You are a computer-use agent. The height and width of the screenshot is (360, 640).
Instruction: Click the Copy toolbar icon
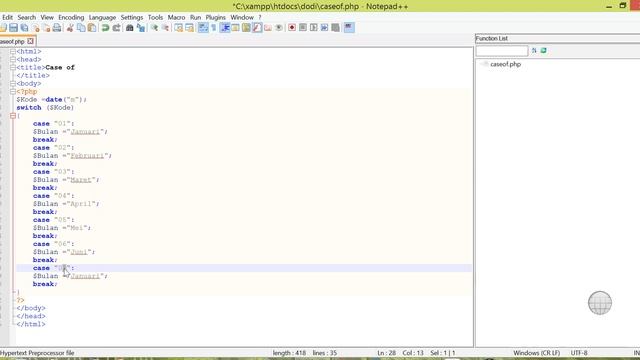[80, 28]
